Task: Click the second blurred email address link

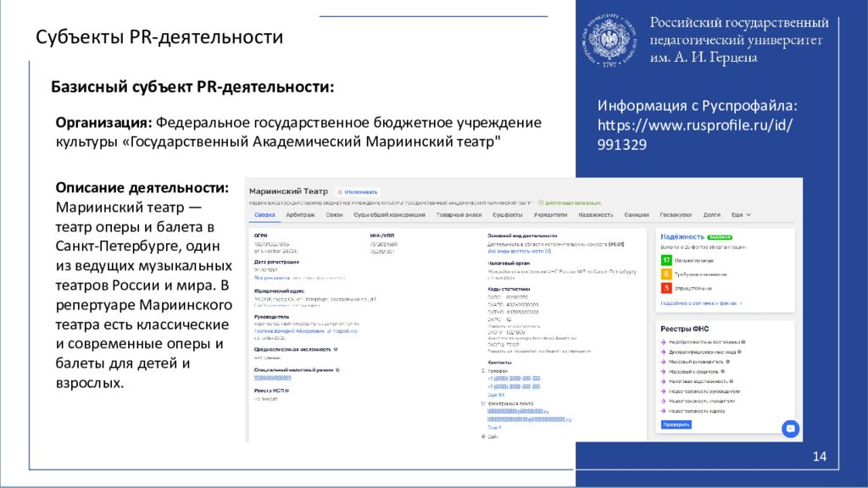Action: point(529,419)
